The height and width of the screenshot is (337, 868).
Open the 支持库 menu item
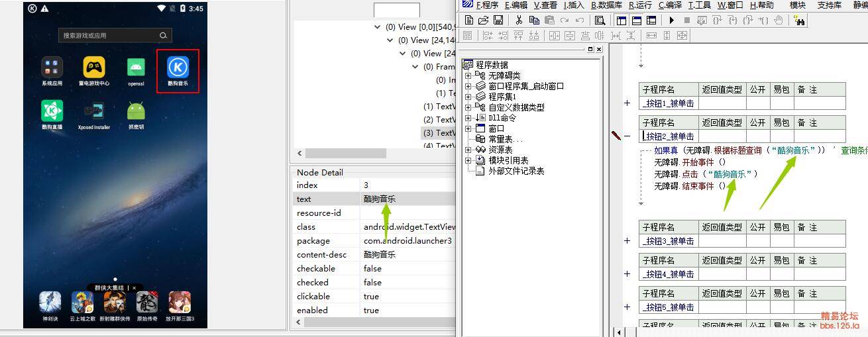click(830, 5)
